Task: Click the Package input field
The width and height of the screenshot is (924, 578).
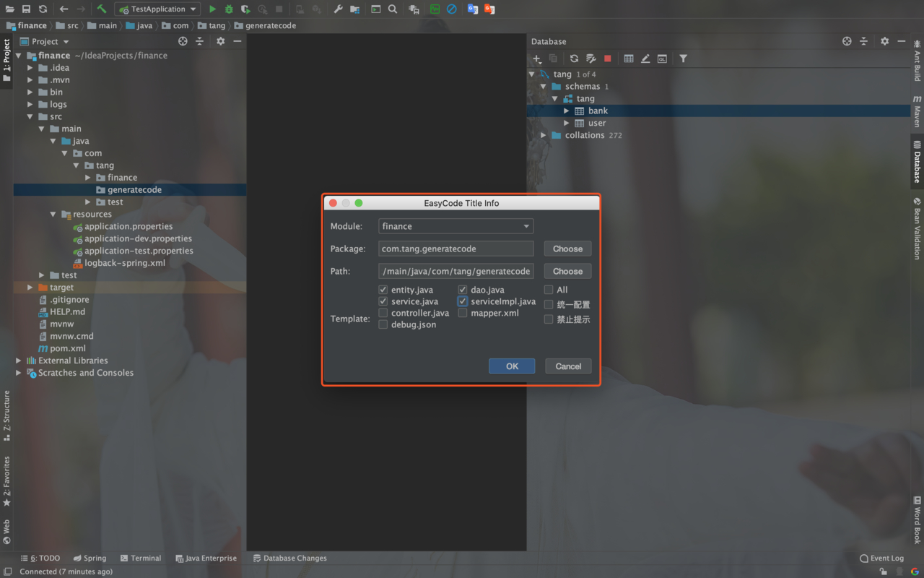Action: [x=456, y=249]
